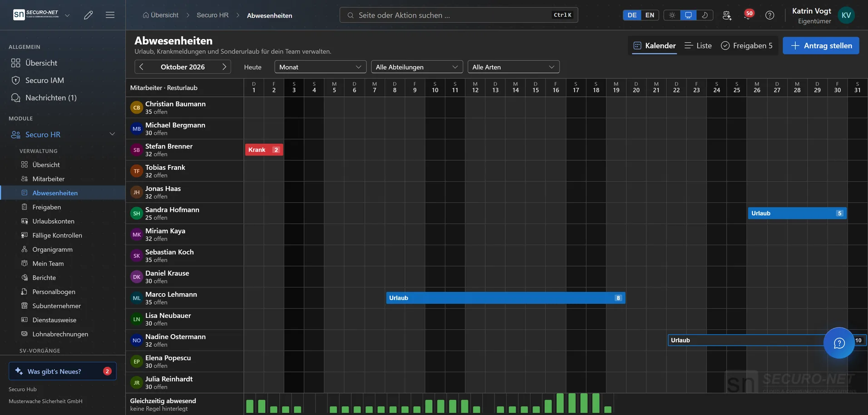Select the light theme sun toggle
Screen dimensions: 868x415
pyautogui.click(x=672, y=15)
